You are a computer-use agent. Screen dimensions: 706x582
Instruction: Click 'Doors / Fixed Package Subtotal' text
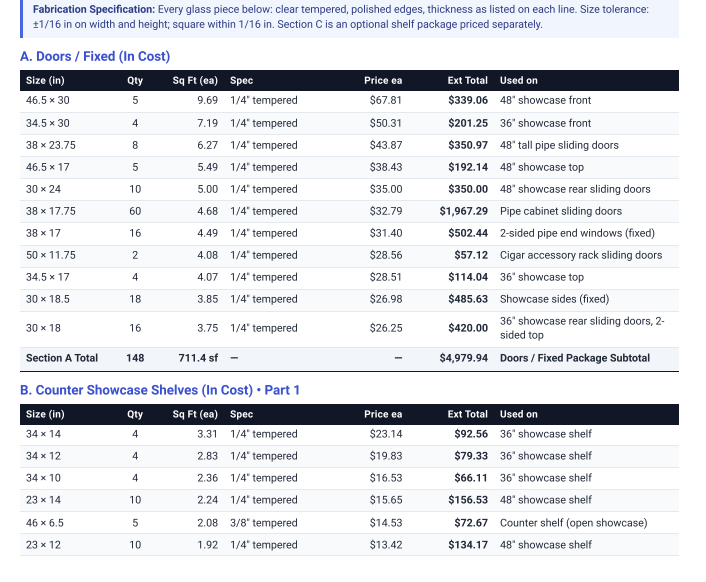coord(575,358)
